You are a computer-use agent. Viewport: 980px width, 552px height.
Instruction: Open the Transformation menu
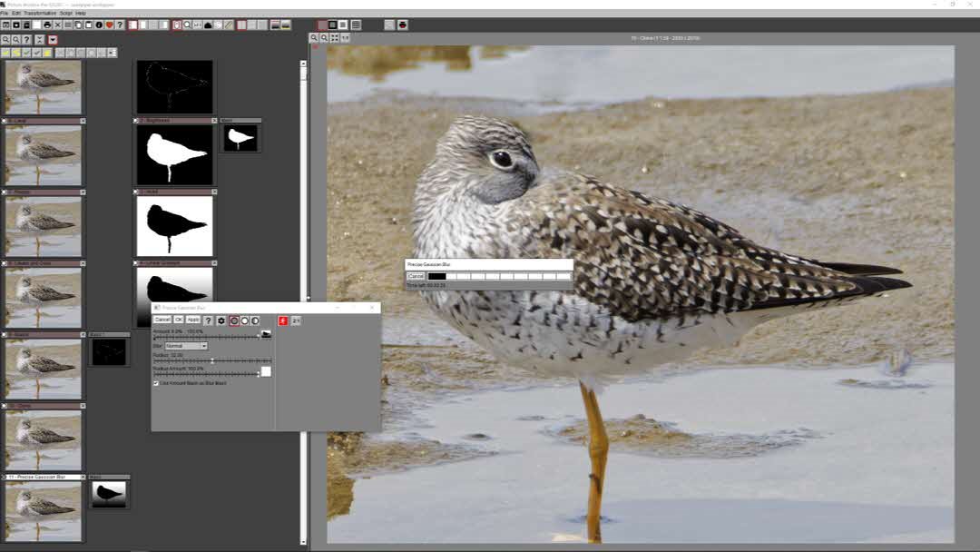40,14
